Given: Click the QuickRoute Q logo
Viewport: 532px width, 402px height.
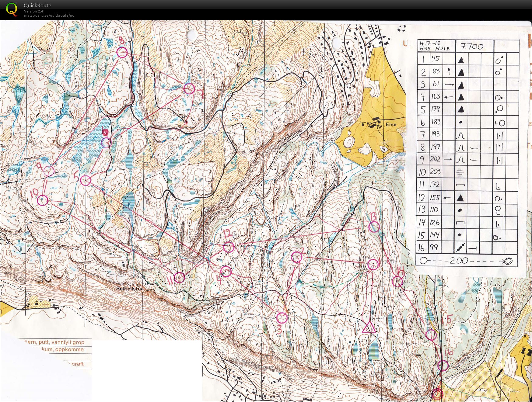Looking at the screenshot, I should tap(12, 9).
